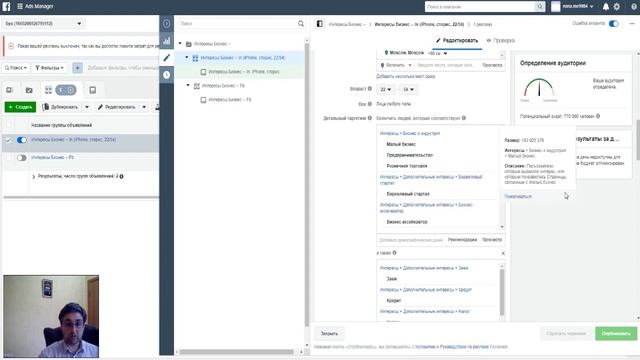Collapse the Интересы Бизнес – Fb tree node
This screenshot has height=360, width=640.
point(188,85)
